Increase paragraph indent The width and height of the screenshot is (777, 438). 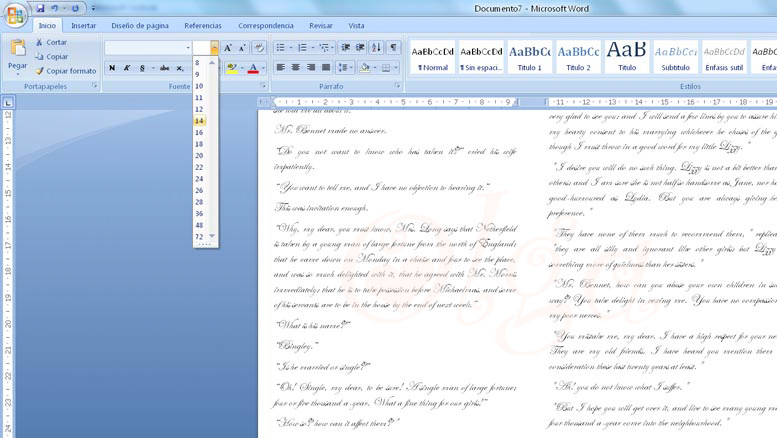coord(360,48)
